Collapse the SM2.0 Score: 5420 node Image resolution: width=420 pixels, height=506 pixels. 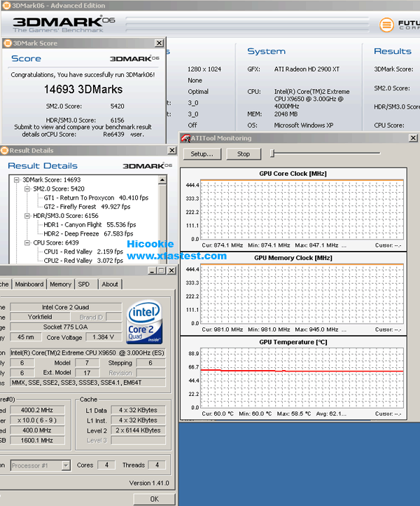pos(27,189)
